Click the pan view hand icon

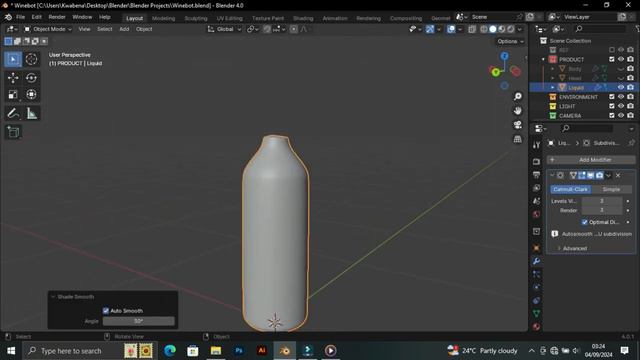point(518,111)
